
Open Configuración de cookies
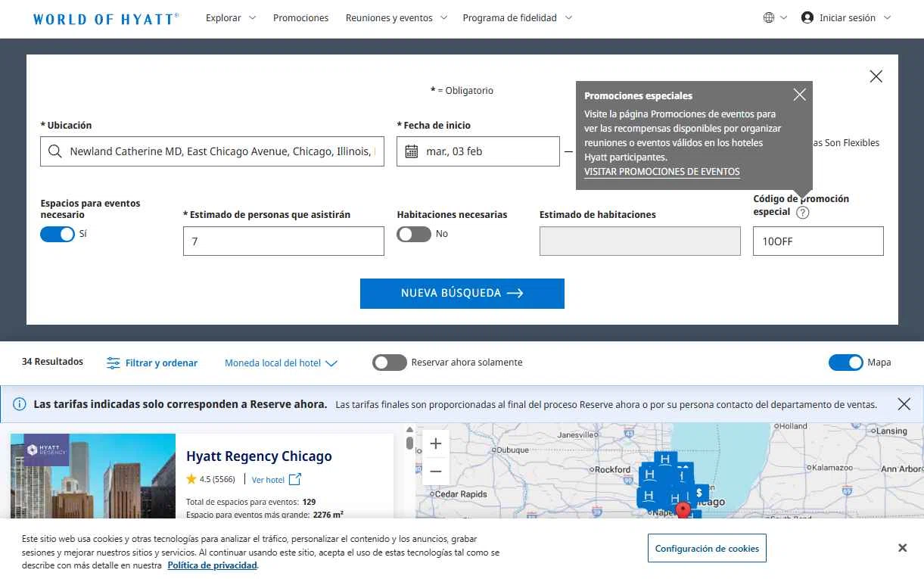click(x=707, y=549)
